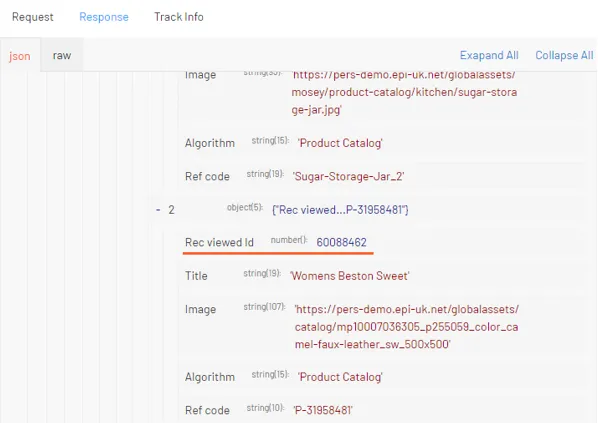Viewport: 598px width, 423px height.
Task: Select the json view tab
Action: coord(19,56)
